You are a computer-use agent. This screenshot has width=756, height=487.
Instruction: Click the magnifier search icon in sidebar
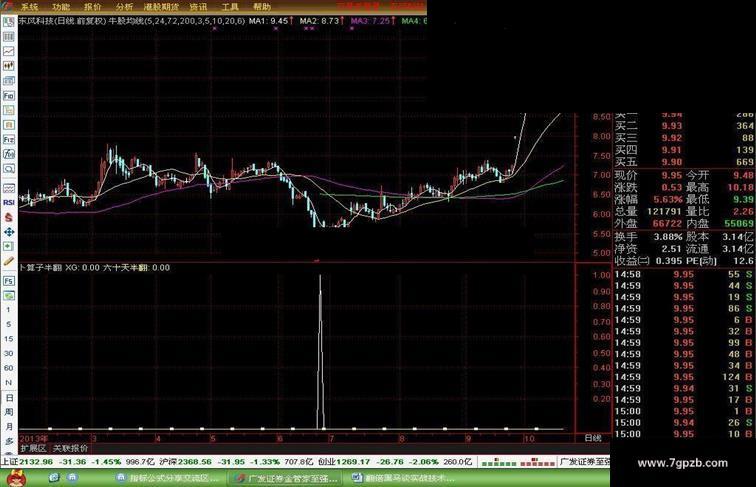coord(9,169)
